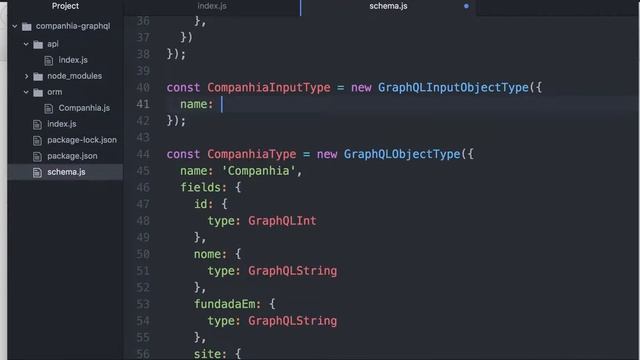Collapse the companhia-graphql project root
640x360 pixels.
pyautogui.click(x=15, y=26)
